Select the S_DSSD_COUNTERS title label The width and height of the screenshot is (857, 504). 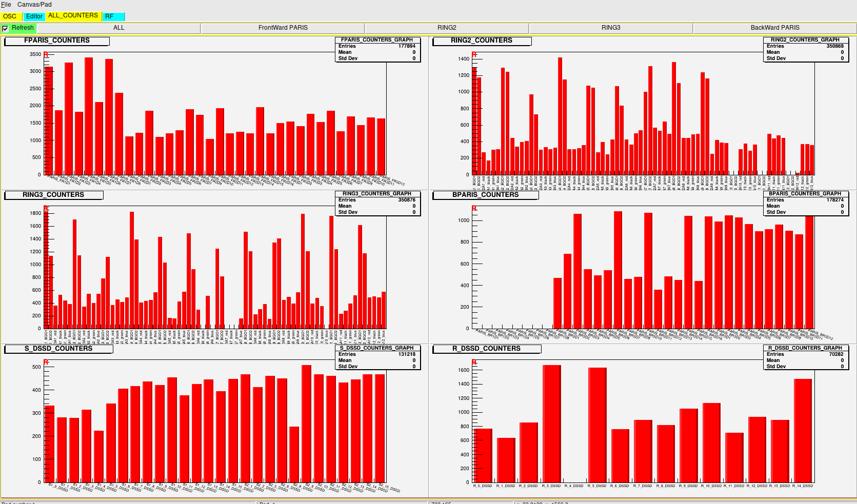coord(58,349)
